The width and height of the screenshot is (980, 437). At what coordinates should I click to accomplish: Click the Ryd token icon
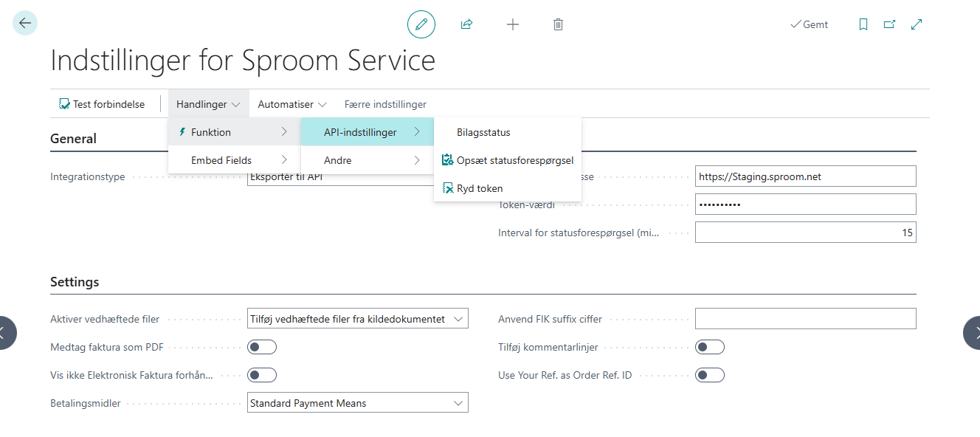447,188
